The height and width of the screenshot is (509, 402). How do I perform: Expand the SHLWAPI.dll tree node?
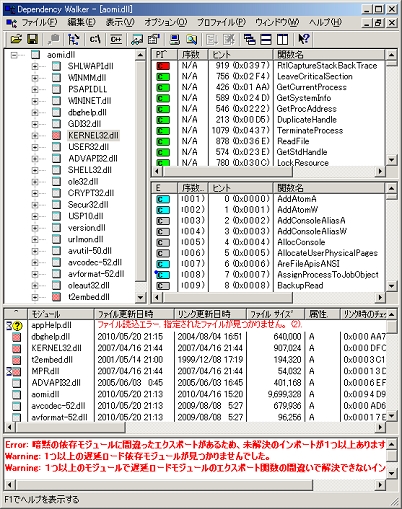click(35, 66)
